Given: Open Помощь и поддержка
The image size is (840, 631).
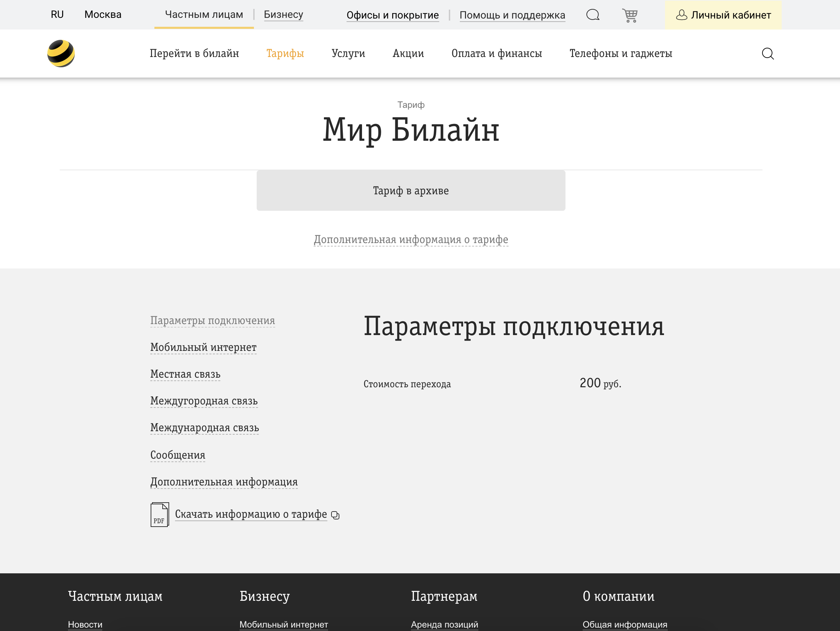Looking at the screenshot, I should [512, 15].
